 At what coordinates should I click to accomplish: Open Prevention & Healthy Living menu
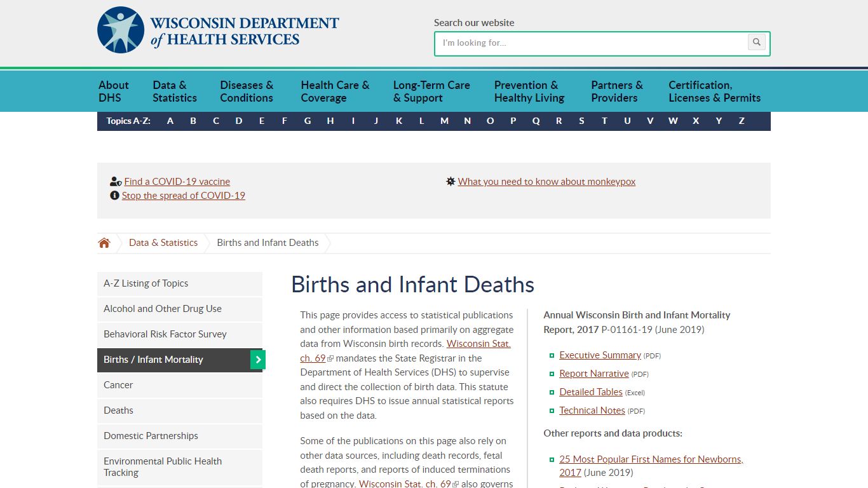[529, 91]
